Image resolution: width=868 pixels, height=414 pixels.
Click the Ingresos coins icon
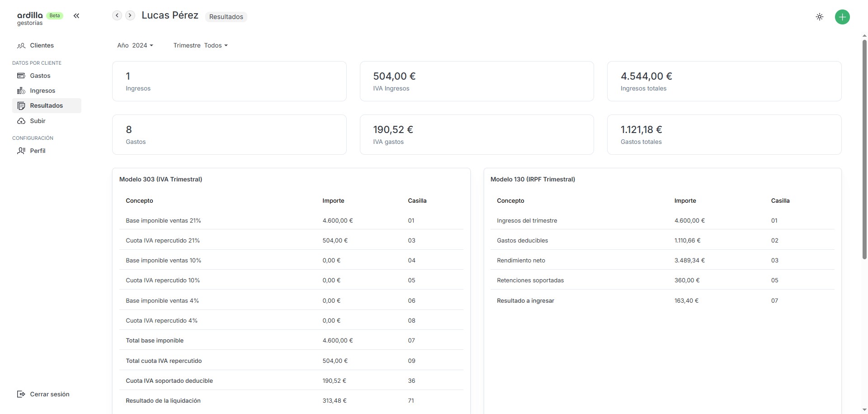21,91
